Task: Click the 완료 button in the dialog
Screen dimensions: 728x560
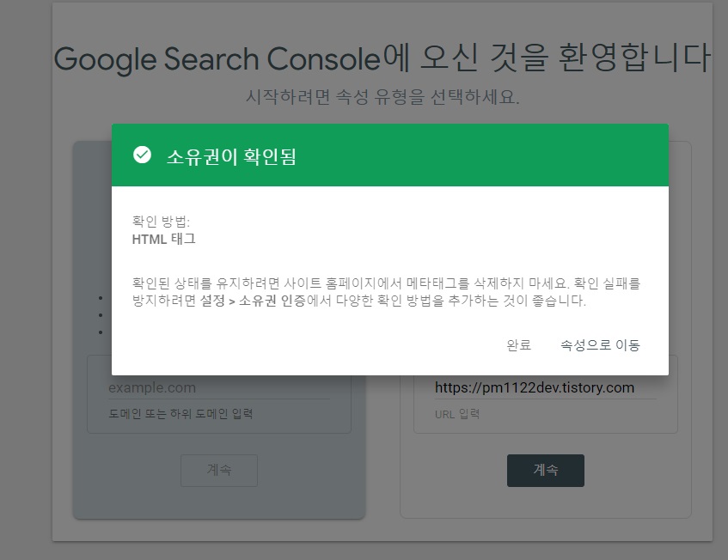Action: (518, 345)
